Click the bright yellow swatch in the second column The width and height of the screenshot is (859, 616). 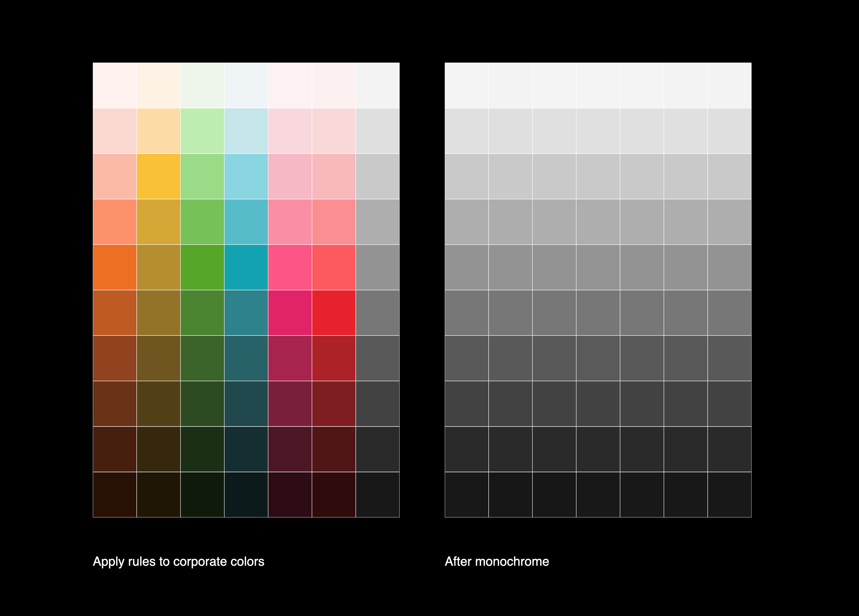point(158,176)
